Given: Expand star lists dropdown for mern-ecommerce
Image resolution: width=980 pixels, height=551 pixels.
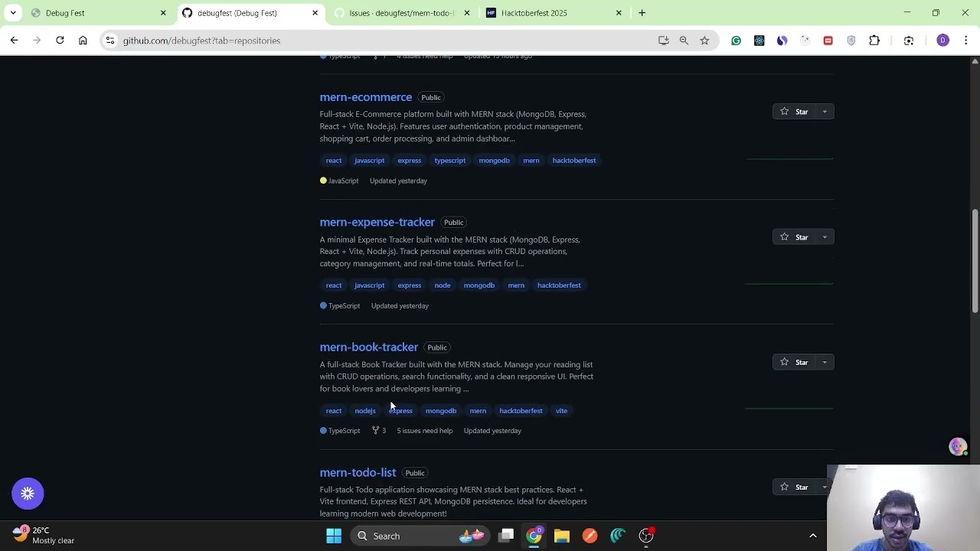Looking at the screenshot, I should click(825, 112).
